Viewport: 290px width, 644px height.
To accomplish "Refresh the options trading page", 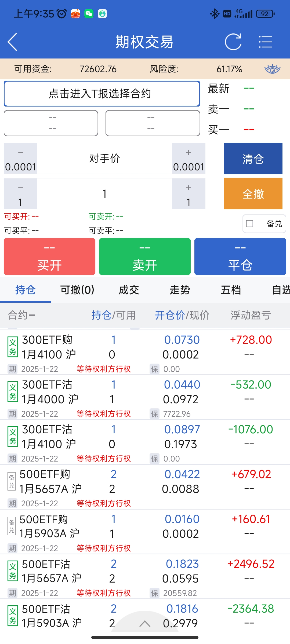I will tap(233, 42).
